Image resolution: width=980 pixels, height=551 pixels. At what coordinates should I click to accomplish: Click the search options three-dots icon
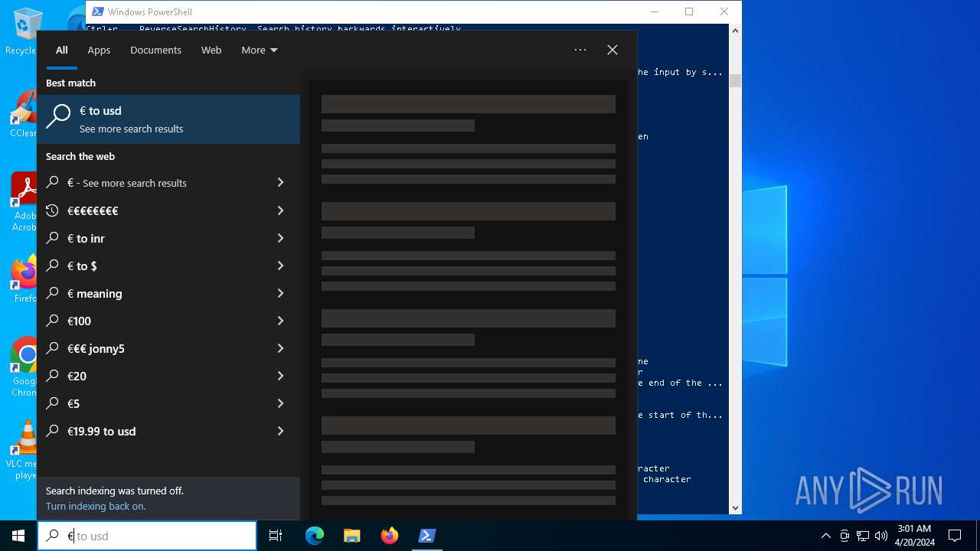[580, 50]
